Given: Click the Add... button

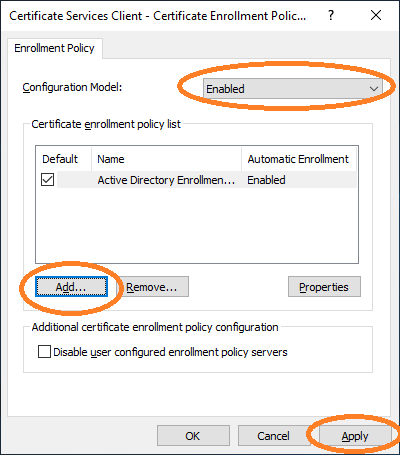Looking at the screenshot, I should 71,287.
